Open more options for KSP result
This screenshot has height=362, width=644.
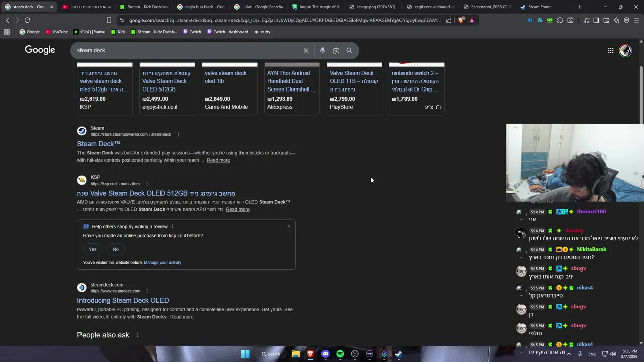click(x=146, y=184)
